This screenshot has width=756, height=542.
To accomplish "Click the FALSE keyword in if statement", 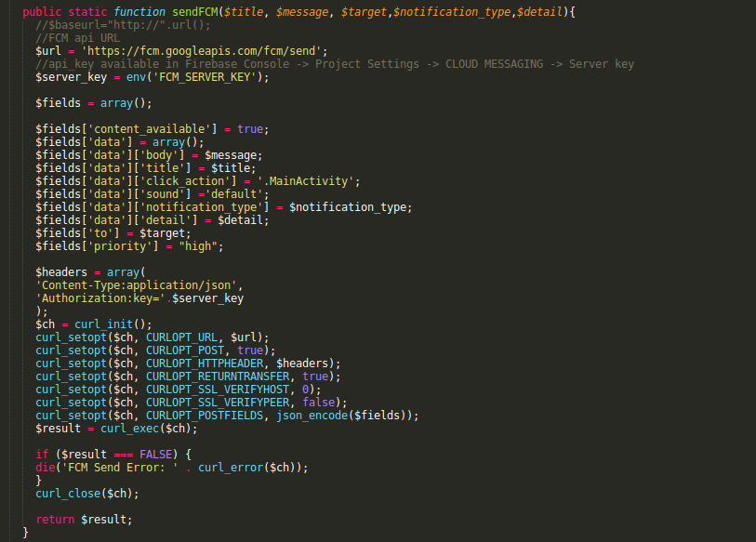I will (155, 455).
